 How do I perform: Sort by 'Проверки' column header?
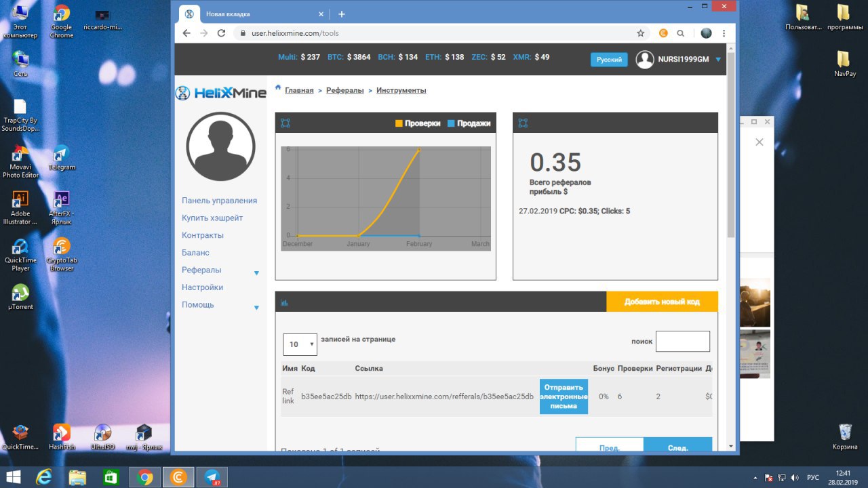[x=635, y=369]
